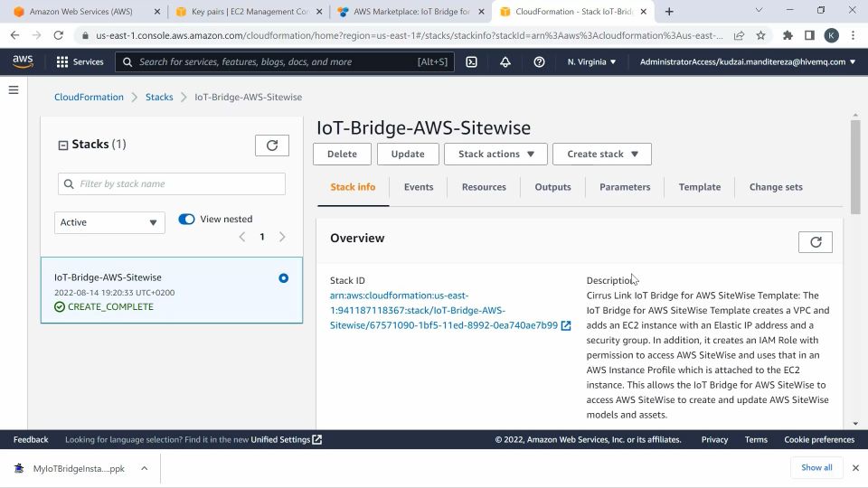
Task: Expand the Stack actions dropdown
Action: [x=496, y=154]
